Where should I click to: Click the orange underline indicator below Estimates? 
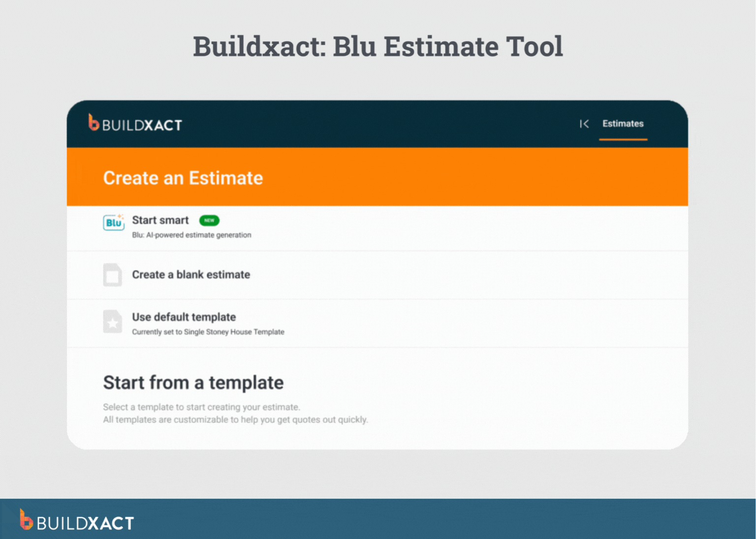pyautogui.click(x=623, y=140)
